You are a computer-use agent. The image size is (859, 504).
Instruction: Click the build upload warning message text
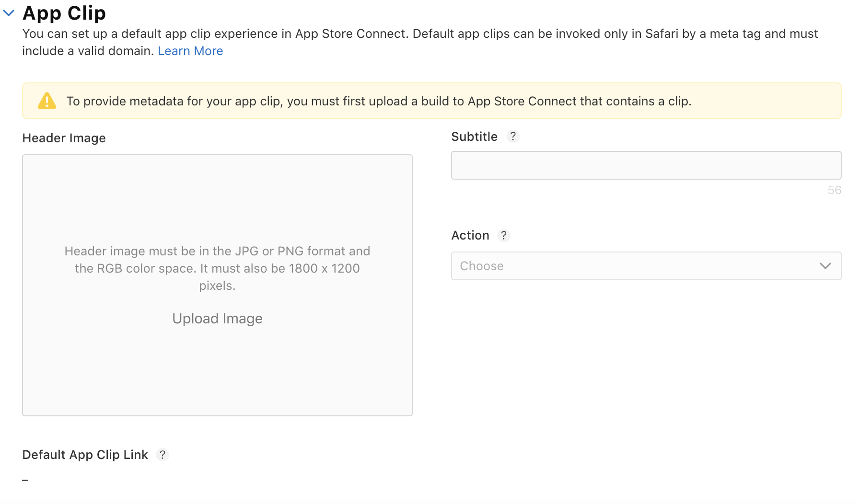click(379, 101)
